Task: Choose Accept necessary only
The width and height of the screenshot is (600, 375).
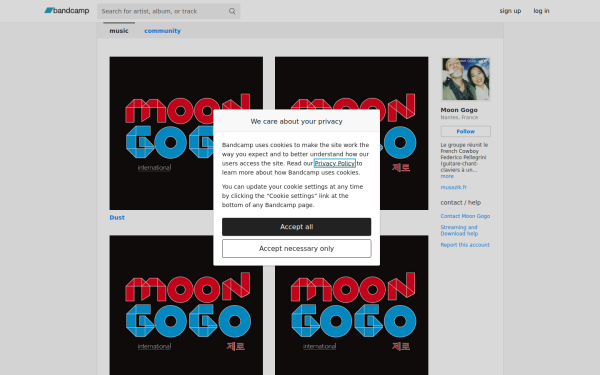Action: [x=297, y=249]
